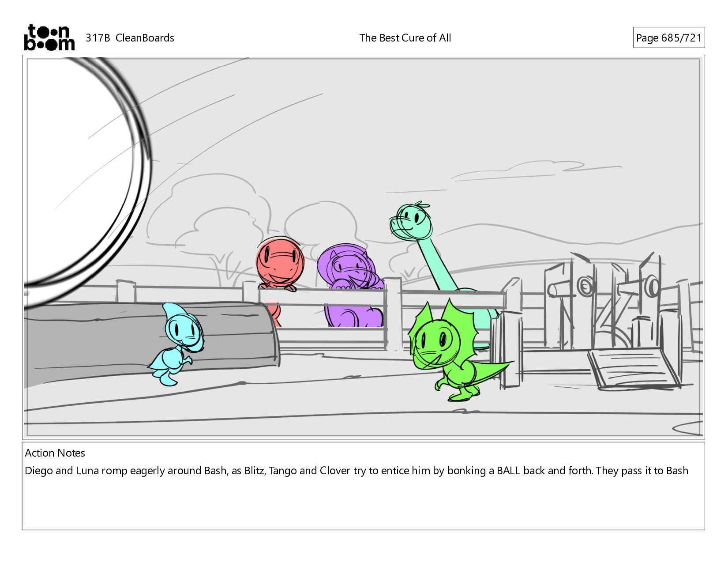Viewport: 728px width, 563px height.
Task: Click the 'Page 685/721' page number box
Action: (668, 38)
